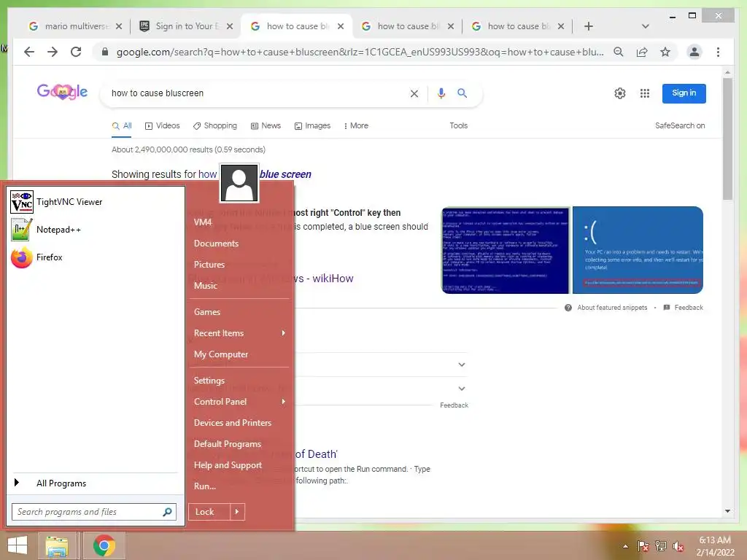Select the Shopping search tab
747x560 pixels.
[215, 125]
